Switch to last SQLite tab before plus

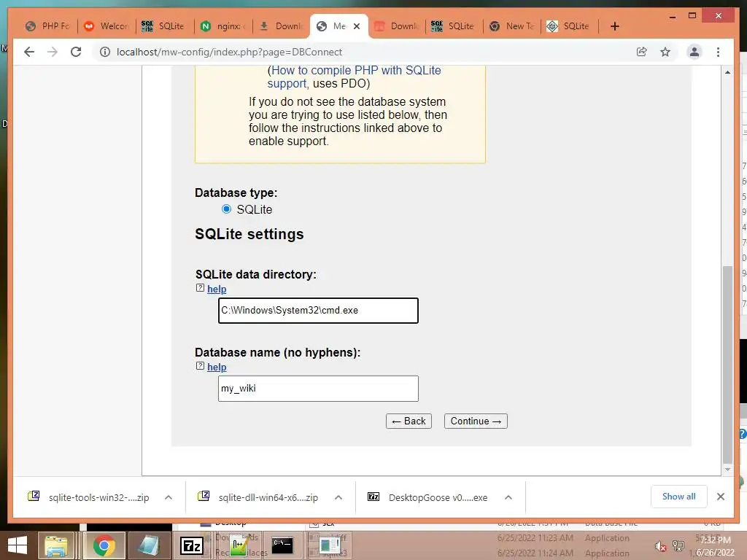[x=570, y=26]
